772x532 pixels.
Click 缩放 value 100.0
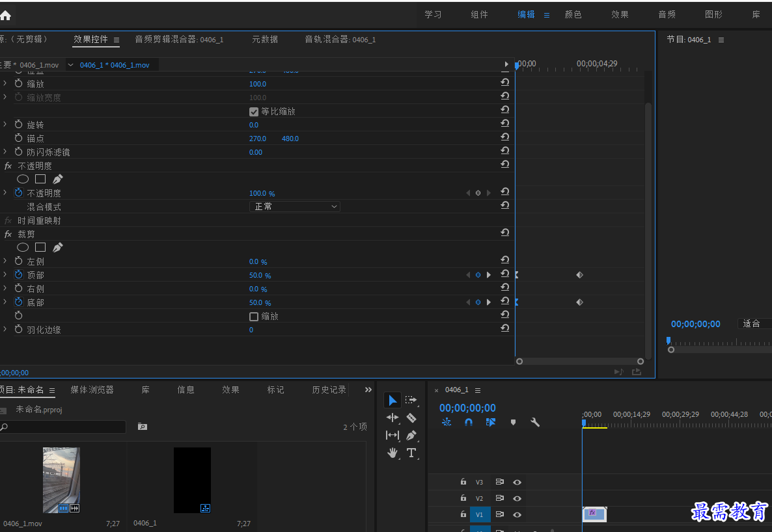point(258,84)
